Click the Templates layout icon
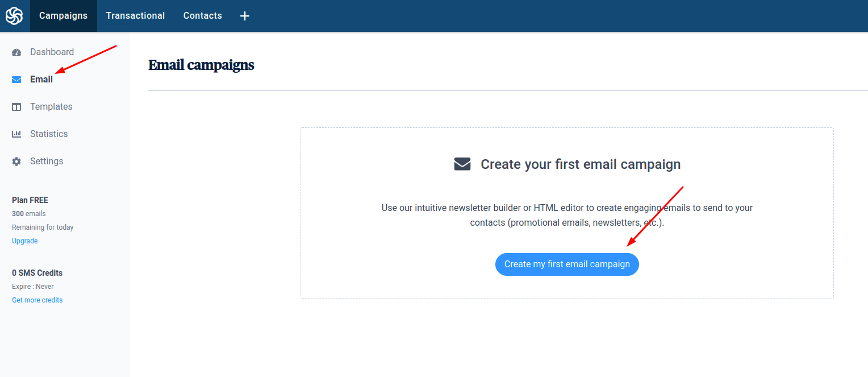 pyautogui.click(x=16, y=107)
